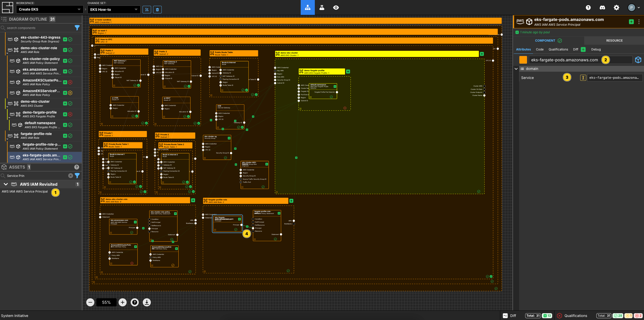
Task: Open assets panel help icon
Action: coord(77,167)
